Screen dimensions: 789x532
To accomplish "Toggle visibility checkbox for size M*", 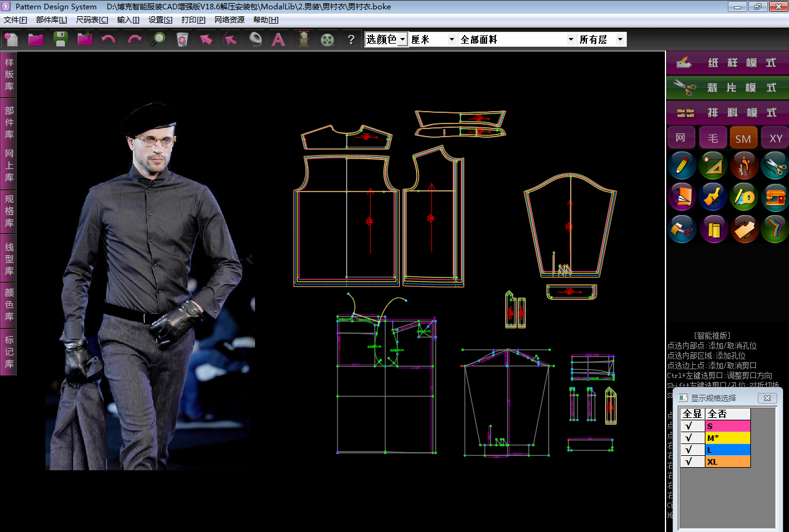I will pos(692,438).
